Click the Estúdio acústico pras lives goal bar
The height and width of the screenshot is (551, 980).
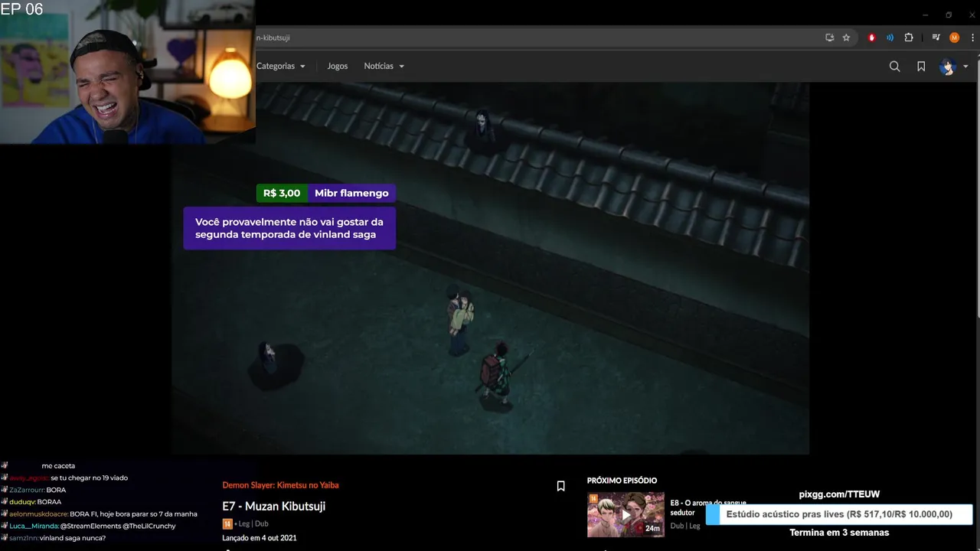[839, 514]
